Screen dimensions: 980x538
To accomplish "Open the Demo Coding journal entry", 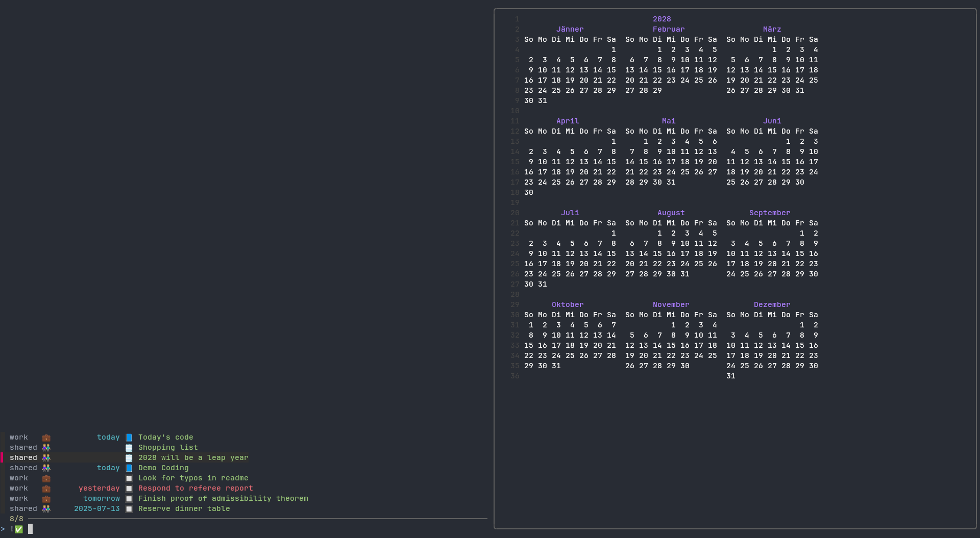I will click(163, 468).
